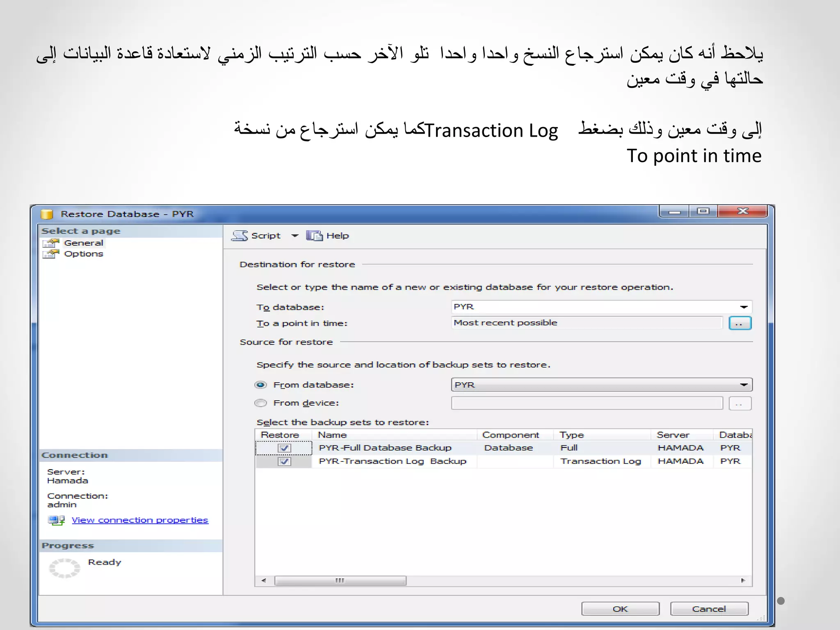Click the To a point in time field

(x=587, y=323)
